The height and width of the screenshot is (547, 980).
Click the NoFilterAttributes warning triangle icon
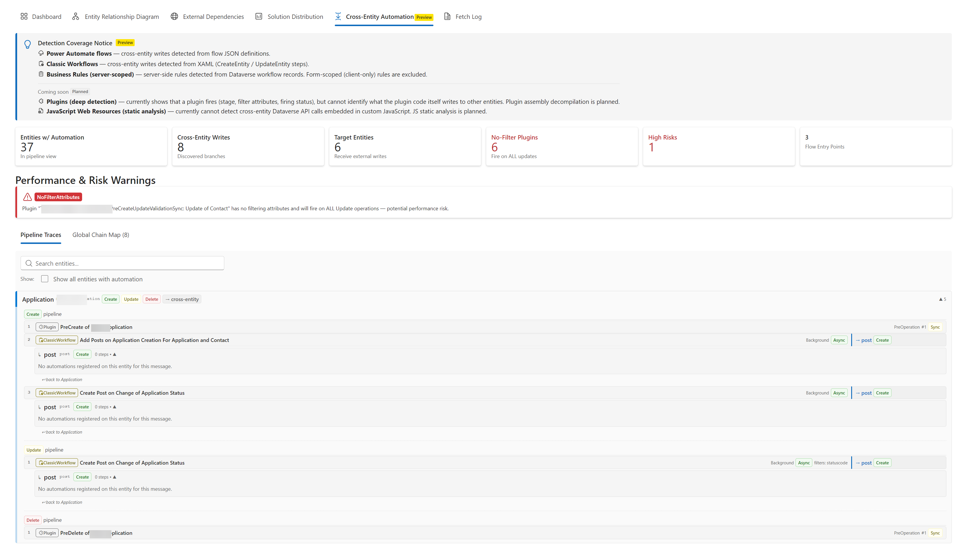(27, 197)
